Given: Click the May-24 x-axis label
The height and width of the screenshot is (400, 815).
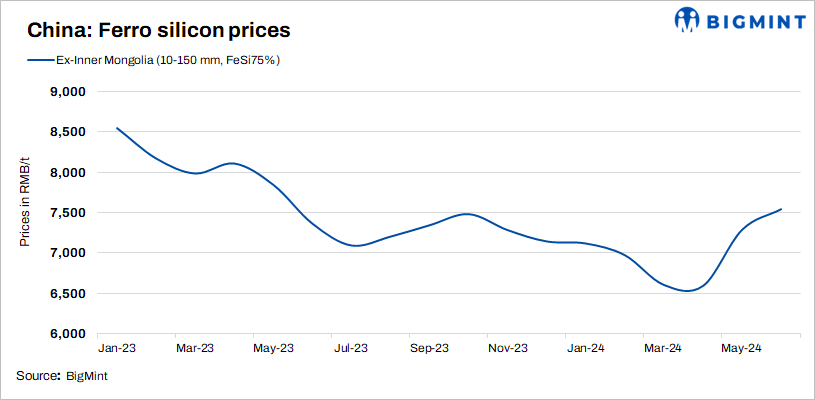Looking at the screenshot, I should 742,349.
